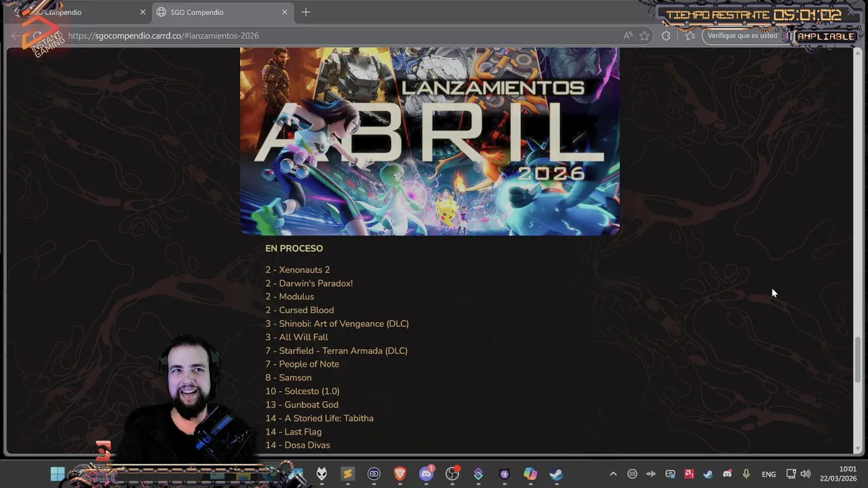The height and width of the screenshot is (488, 868).
Task: Open the Favorites list icon
Action: [690, 36]
